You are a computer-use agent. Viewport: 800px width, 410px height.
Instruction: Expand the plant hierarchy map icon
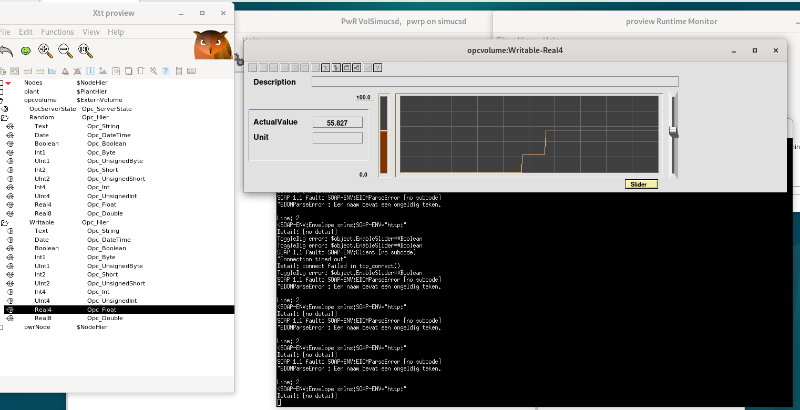[x=2, y=92]
